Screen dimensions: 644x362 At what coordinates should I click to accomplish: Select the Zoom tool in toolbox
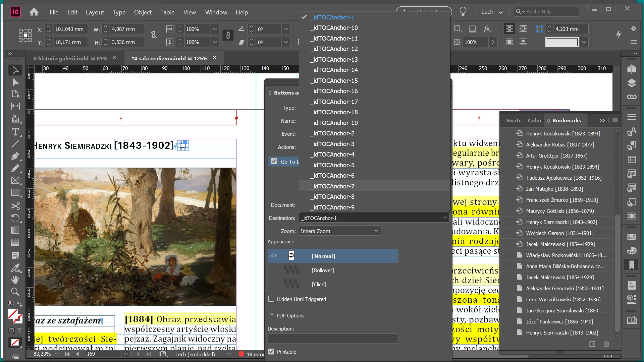[x=15, y=292]
